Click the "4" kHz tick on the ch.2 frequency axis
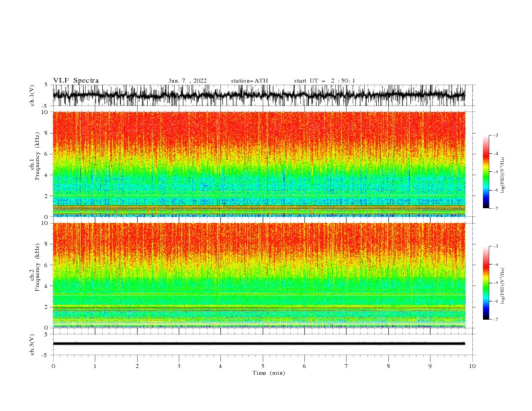Image resolution: width=532 pixels, height=411 pixels. point(47,286)
